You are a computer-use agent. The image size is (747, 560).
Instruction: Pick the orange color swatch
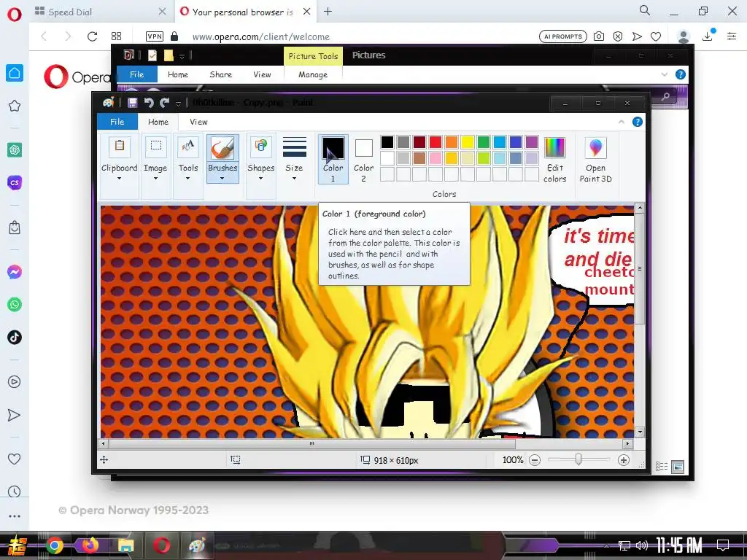point(451,142)
